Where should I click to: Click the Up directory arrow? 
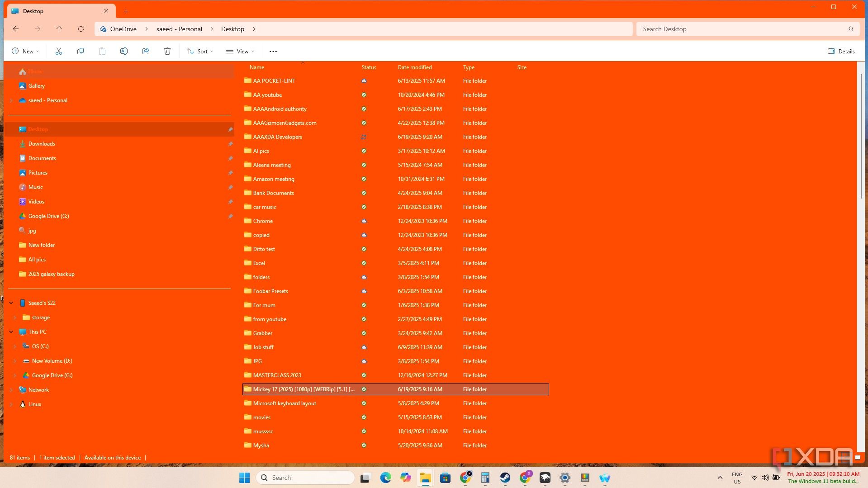(59, 29)
